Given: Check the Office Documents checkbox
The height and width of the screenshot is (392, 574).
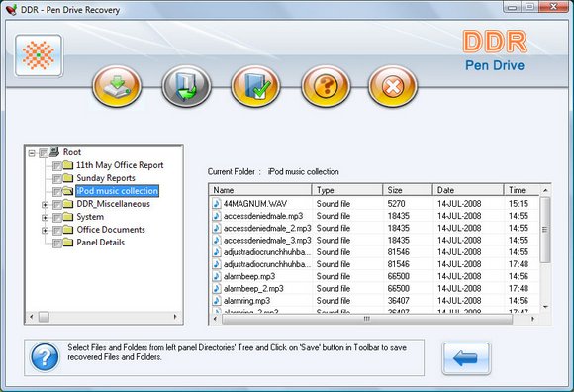Looking at the screenshot, I should click(56, 231).
